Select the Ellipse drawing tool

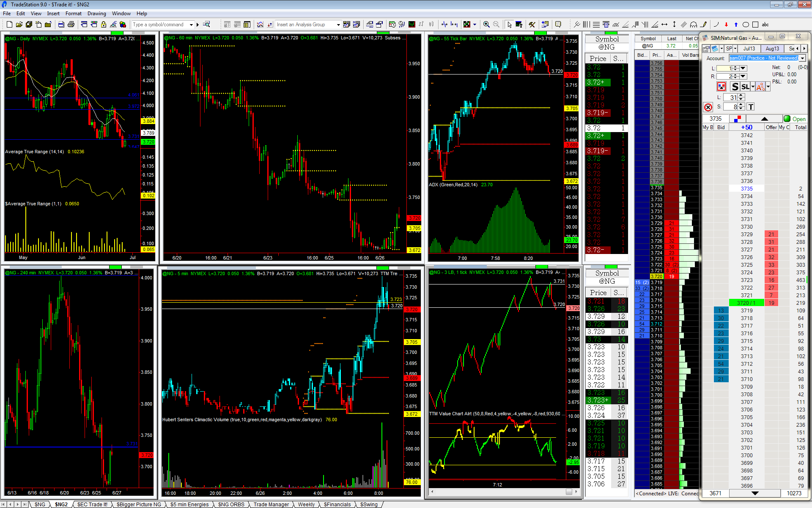[x=746, y=25]
